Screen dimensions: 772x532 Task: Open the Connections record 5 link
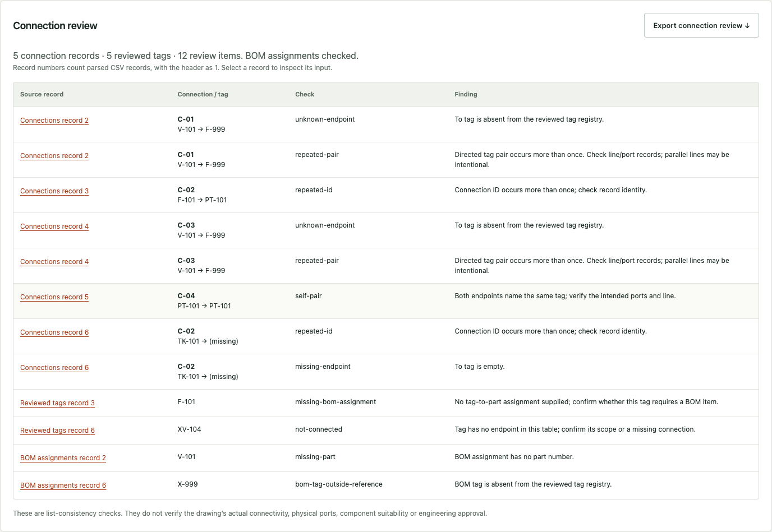pos(54,297)
